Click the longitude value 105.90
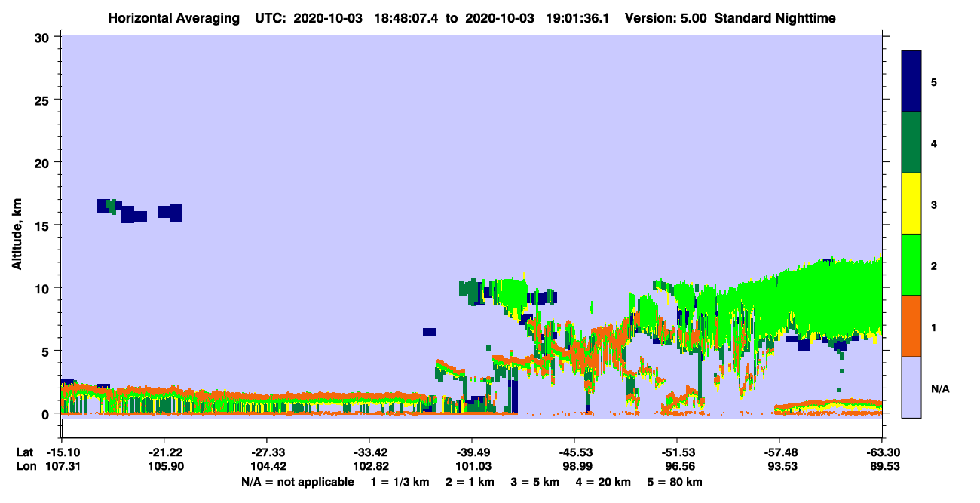This screenshot has width=980, height=503. tap(164, 467)
